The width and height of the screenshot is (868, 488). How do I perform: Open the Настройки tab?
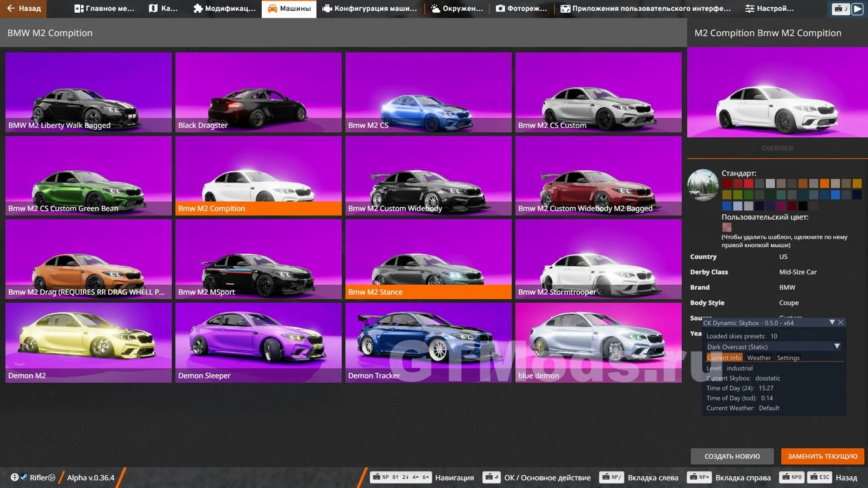[x=770, y=9]
